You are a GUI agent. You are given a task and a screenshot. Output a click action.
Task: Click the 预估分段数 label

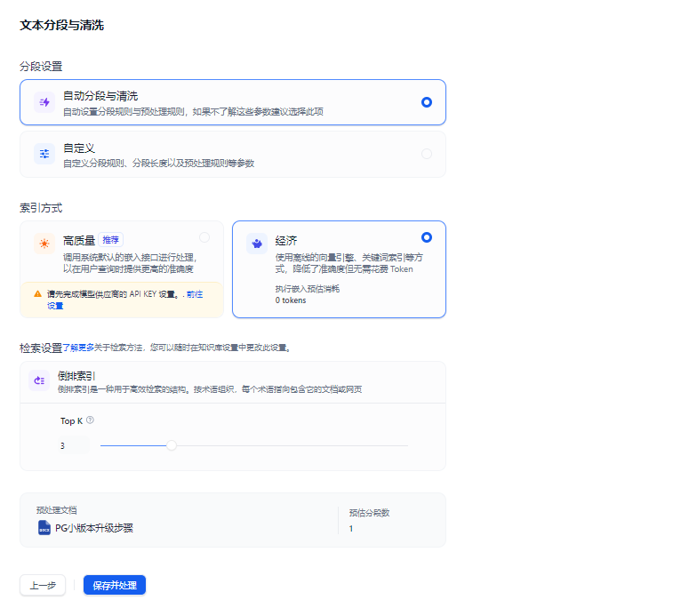coord(369,513)
